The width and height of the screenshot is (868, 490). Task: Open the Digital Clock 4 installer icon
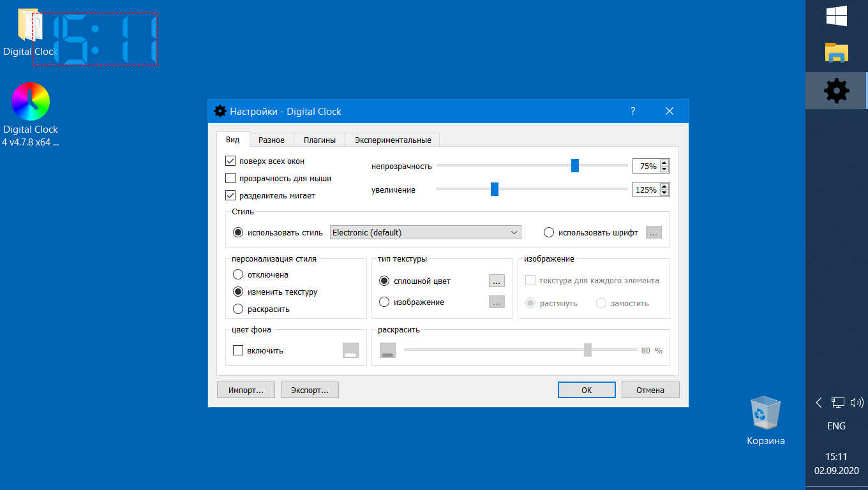click(x=30, y=102)
